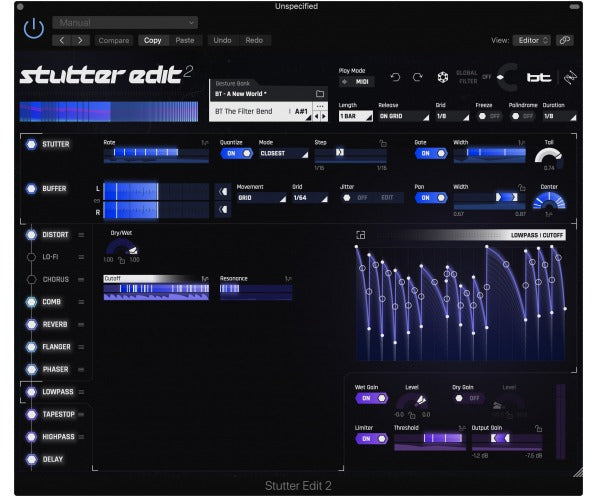Click the Jitter EDIT button

coord(387,198)
